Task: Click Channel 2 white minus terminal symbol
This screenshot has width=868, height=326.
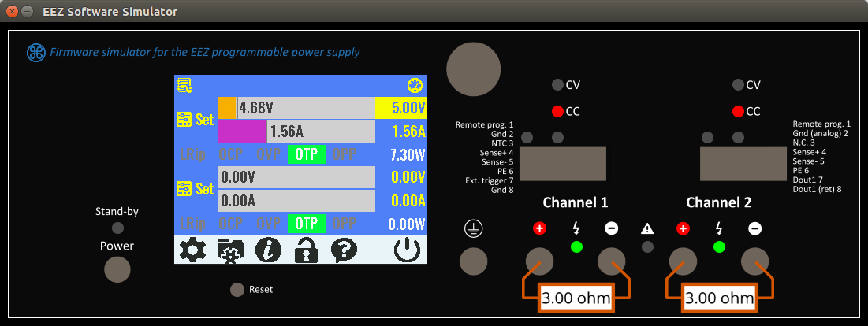Action: click(x=755, y=228)
